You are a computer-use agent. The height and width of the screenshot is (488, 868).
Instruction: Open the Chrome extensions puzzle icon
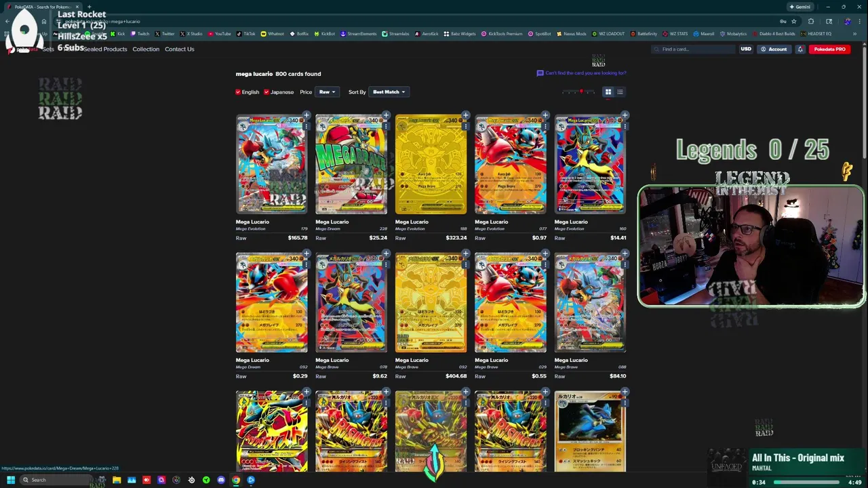pyautogui.click(x=811, y=21)
